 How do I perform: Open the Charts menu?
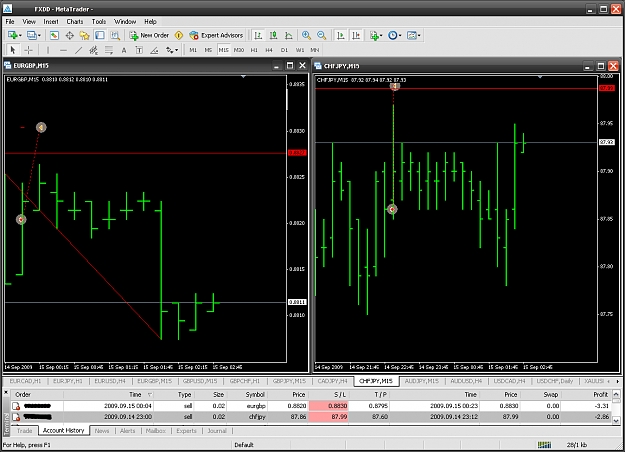point(75,22)
